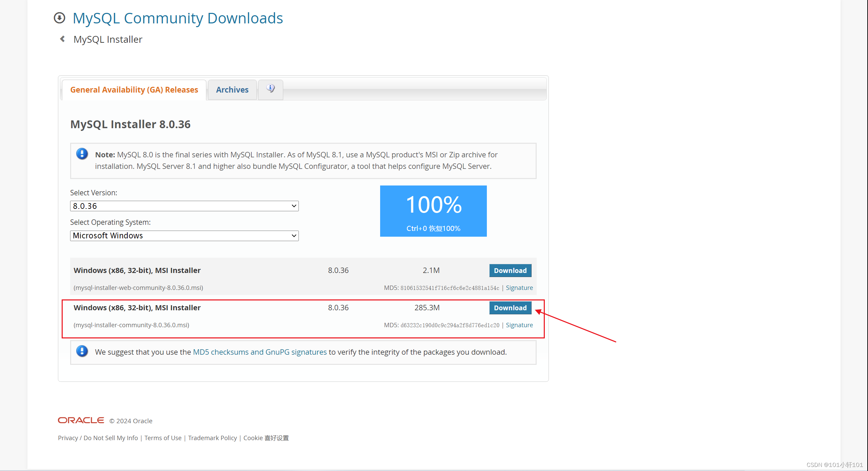Open Privacy / Do Not Sell My Info
This screenshot has height=471, width=868.
98,438
